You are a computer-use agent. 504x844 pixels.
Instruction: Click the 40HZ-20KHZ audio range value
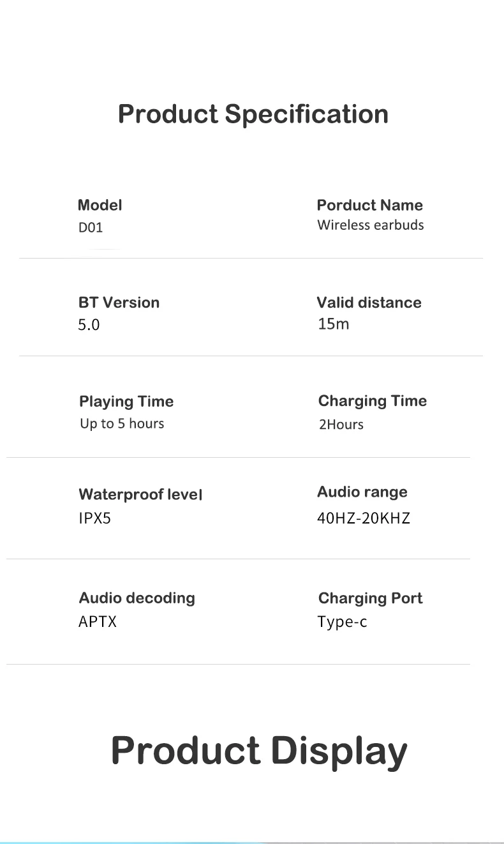coord(364,518)
